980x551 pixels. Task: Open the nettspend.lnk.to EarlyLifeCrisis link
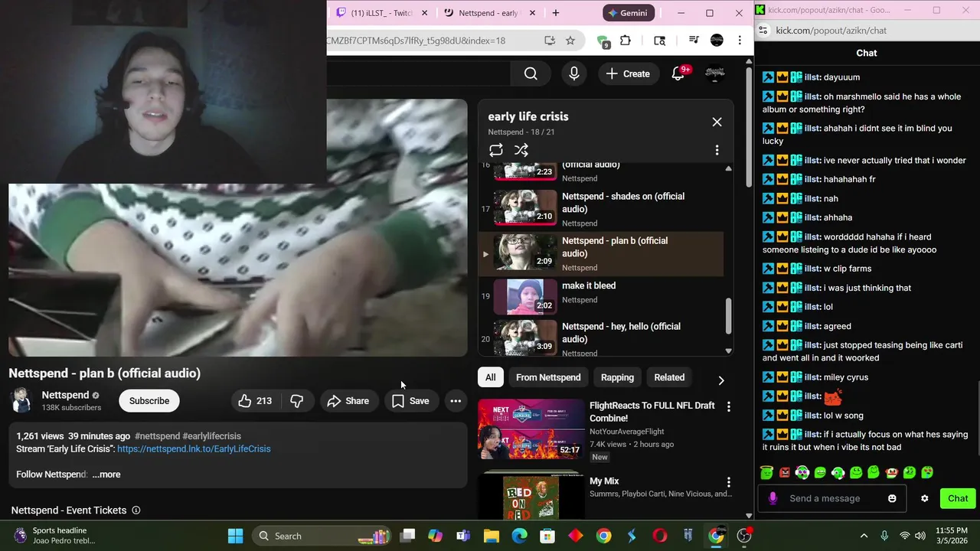[194, 449]
